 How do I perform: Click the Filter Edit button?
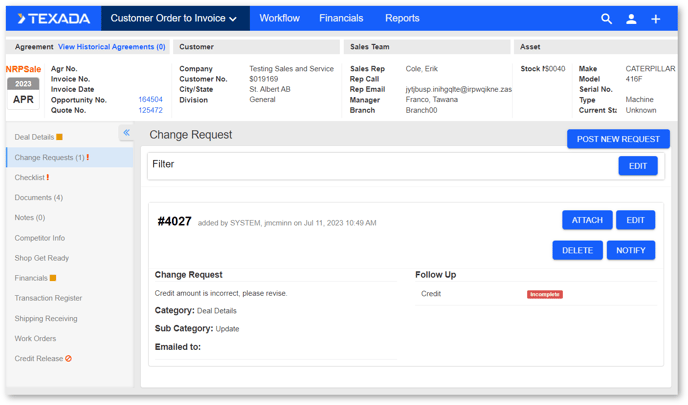click(637, 166)
